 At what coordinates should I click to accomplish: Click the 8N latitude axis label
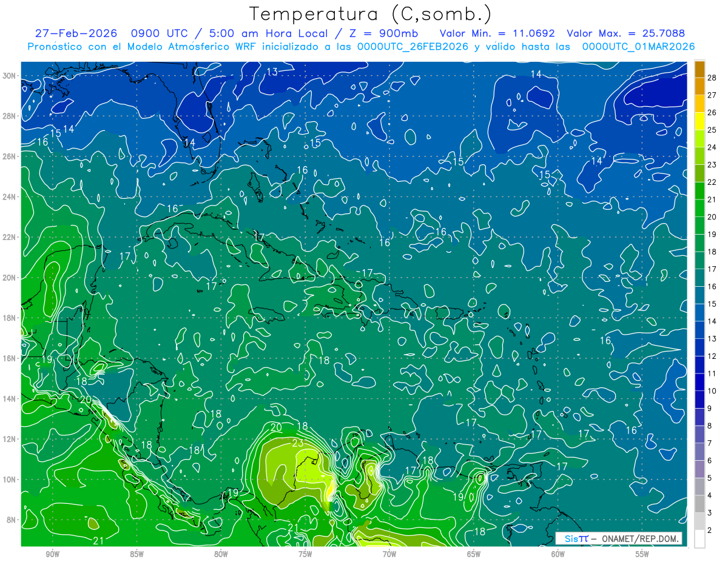(12, 520)
